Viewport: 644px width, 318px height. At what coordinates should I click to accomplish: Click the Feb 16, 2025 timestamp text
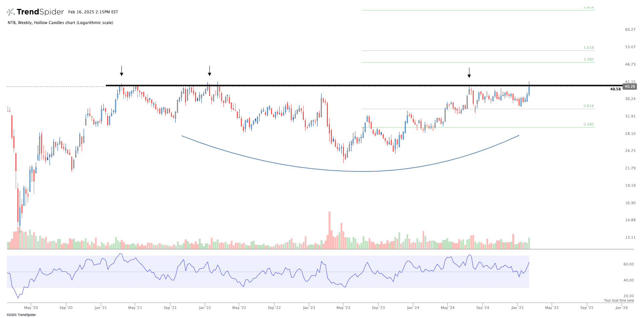click(93, 12)
